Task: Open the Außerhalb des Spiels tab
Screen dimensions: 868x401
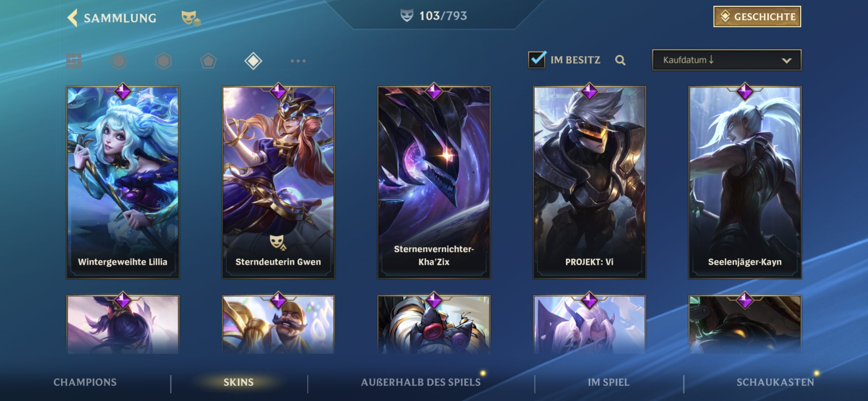Action: point(421,382)
